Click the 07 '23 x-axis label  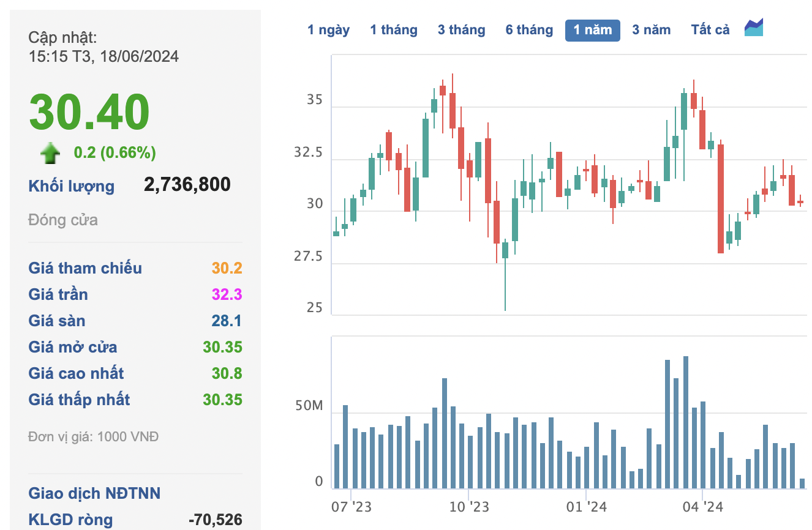pyautogui.click(x=351, y=507)
